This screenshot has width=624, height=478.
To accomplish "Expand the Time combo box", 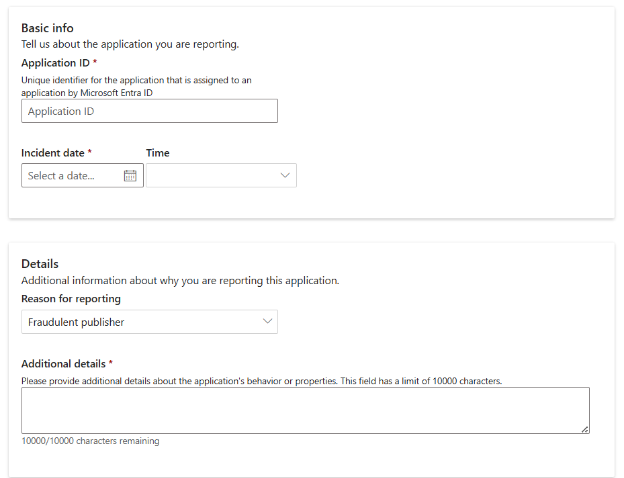I will coord(220,176).
